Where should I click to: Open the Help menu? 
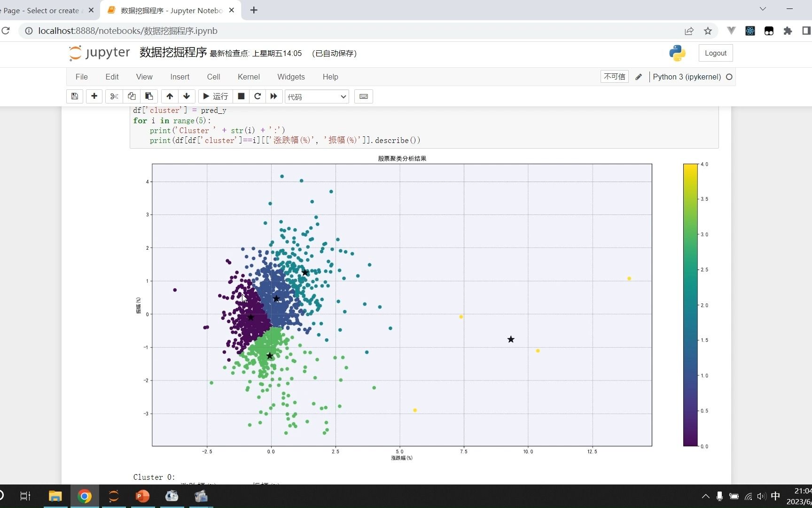point(330,77)
